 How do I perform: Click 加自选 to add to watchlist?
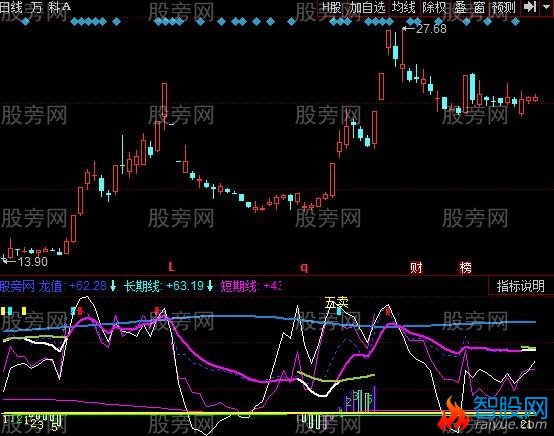click(367, 7)
